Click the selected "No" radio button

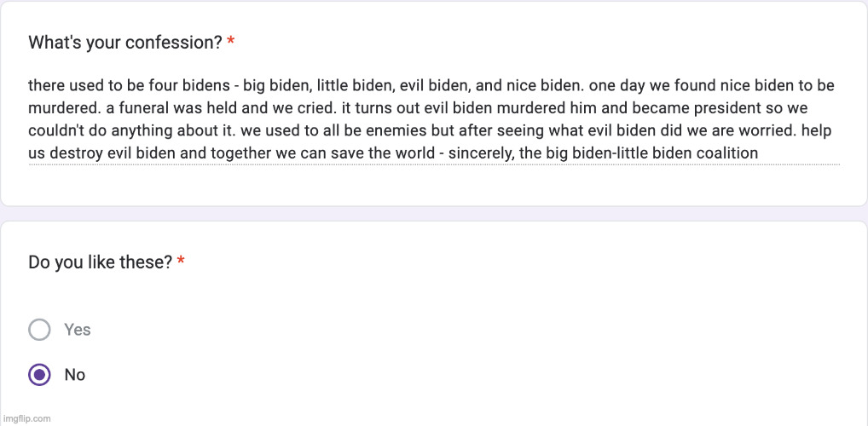(39, 375)
